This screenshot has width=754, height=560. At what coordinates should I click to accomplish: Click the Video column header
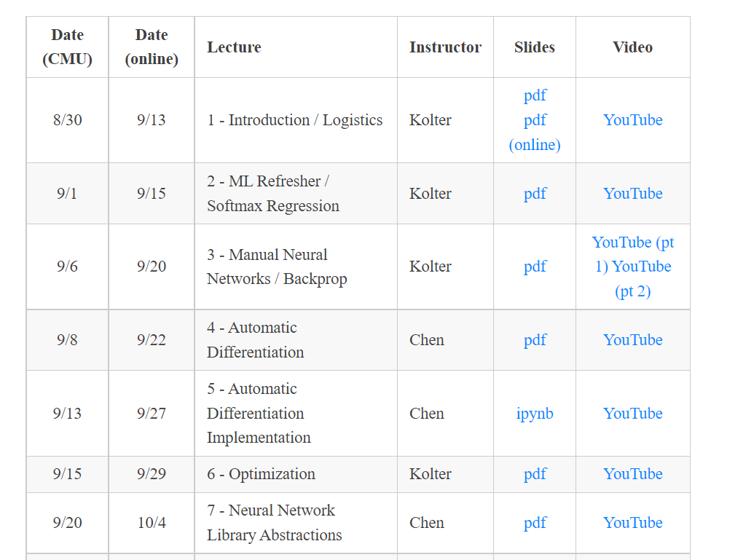coord(632,47)
